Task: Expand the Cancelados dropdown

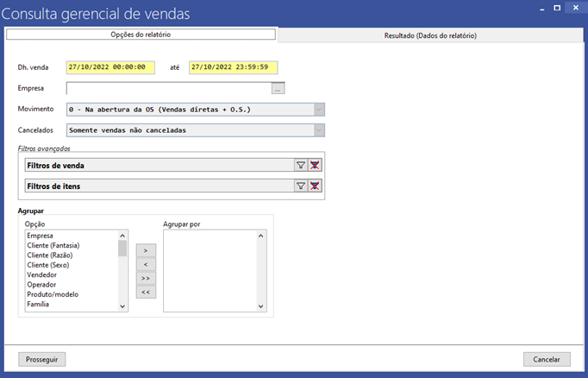Action: click(x=319, y=130)
